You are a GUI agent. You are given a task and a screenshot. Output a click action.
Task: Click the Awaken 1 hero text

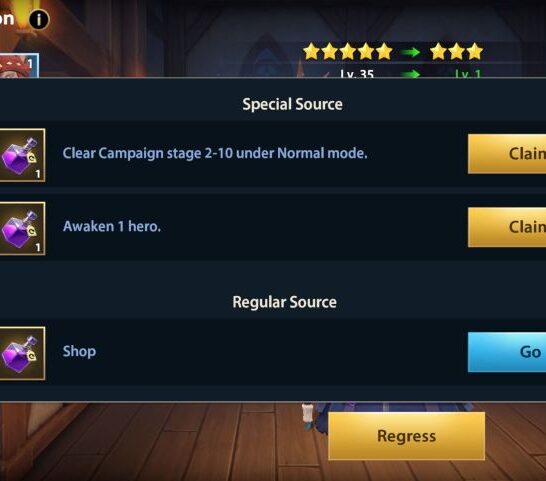(112, 227)
